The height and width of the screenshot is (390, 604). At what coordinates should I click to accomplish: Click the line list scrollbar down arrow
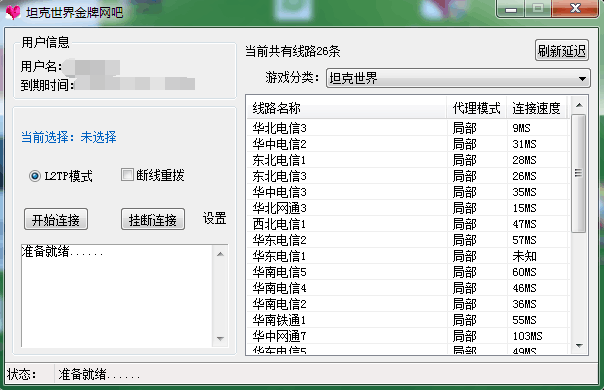tap(579, 346)
